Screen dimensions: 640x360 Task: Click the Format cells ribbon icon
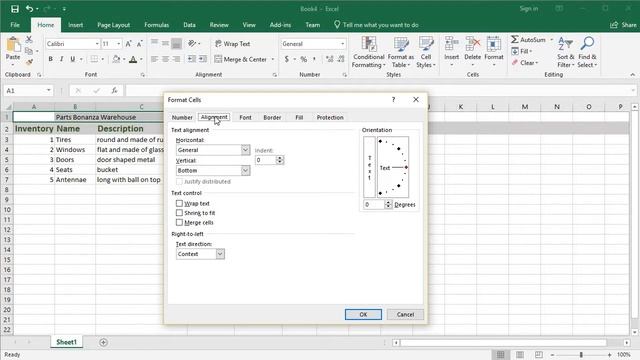[494, 44]
